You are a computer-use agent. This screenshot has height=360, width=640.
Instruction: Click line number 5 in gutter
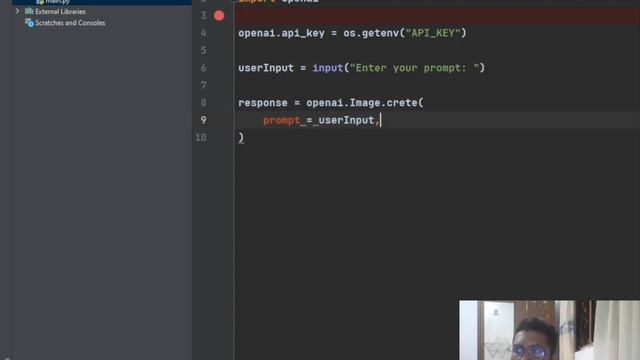pyautogui.click(x=203, y=51)
